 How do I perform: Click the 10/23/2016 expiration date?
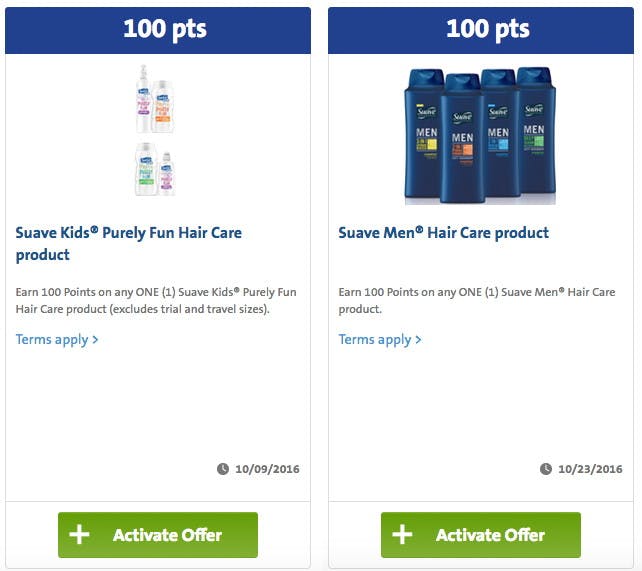pos(590,469)
